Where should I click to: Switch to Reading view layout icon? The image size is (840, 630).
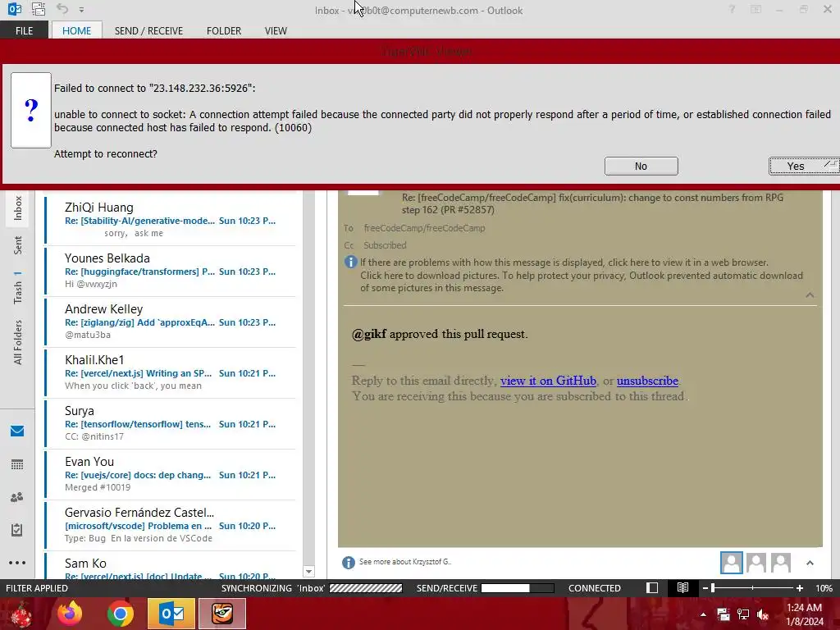(682, 588)
